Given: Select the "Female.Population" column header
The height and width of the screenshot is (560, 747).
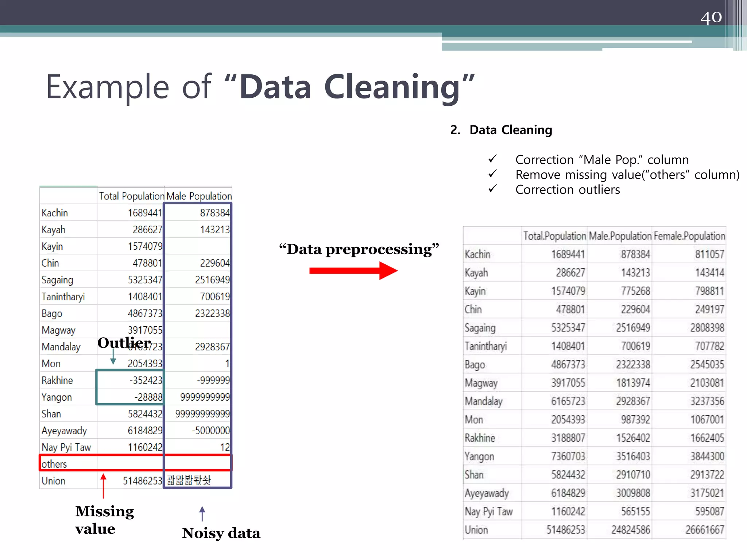Looking at the screenshot, I should pyautogui.click(x=689, y=236).
